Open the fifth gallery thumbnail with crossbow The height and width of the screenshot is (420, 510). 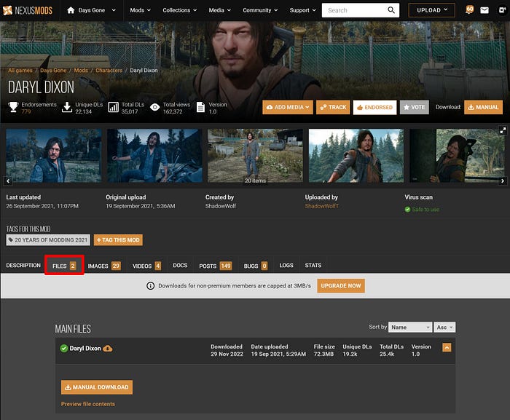(458, 155)
